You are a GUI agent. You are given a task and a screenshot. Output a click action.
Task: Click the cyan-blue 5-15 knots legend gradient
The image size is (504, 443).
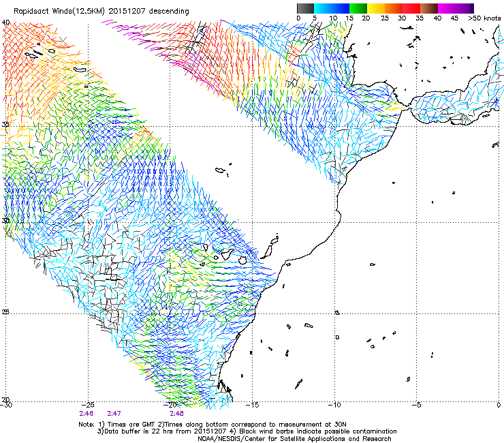point(332,8)
